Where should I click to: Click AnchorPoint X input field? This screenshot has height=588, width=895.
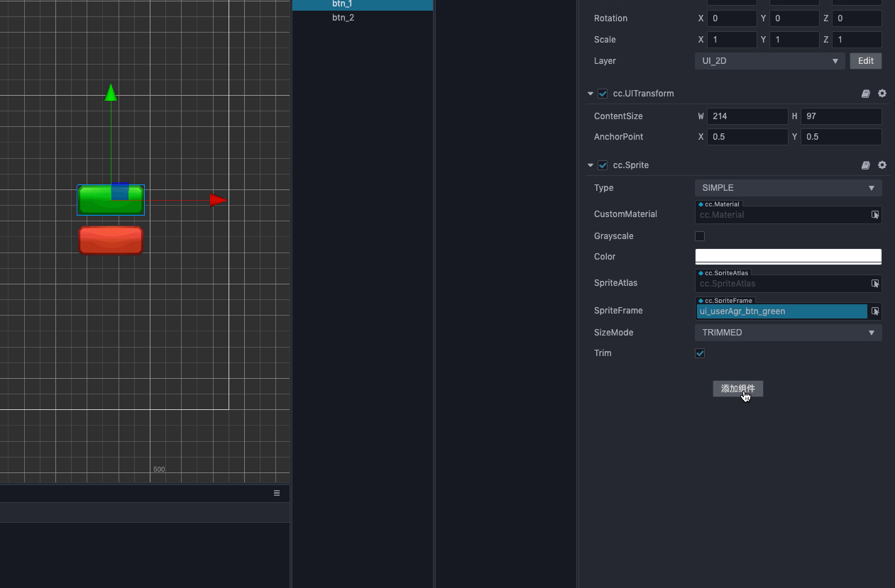747,137
